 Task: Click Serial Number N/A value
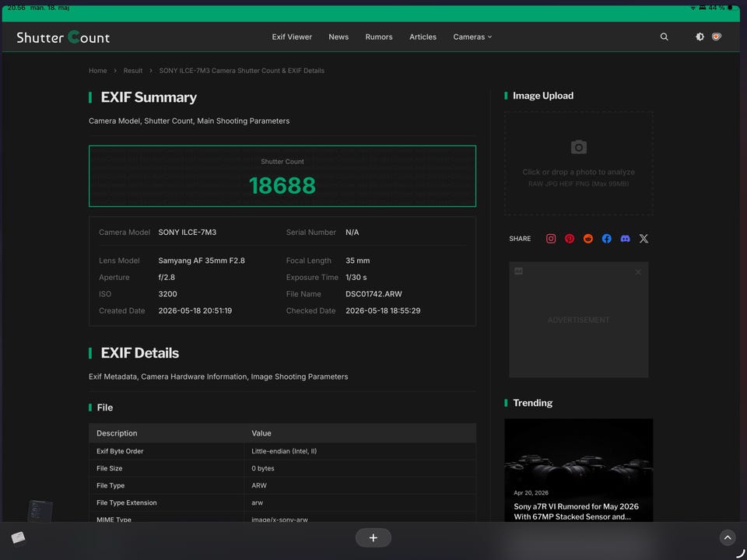[352, 233]
